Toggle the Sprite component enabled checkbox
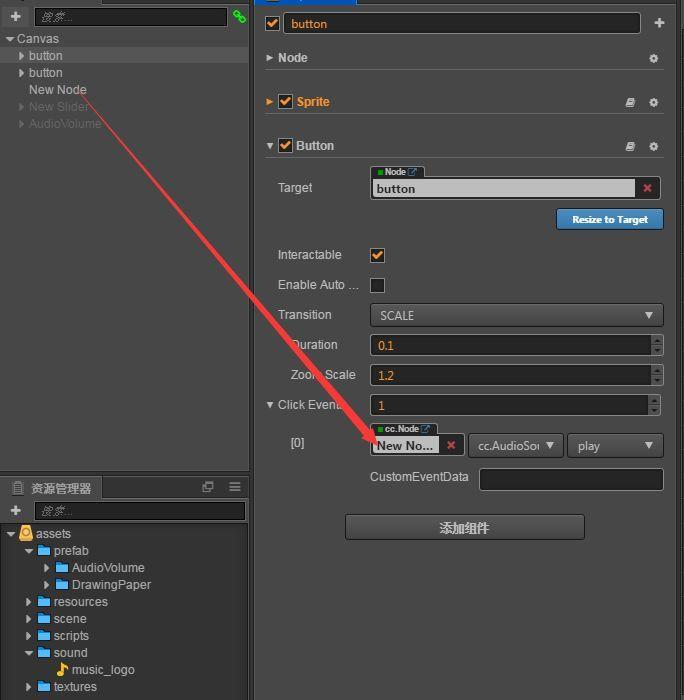 [285, 102]
